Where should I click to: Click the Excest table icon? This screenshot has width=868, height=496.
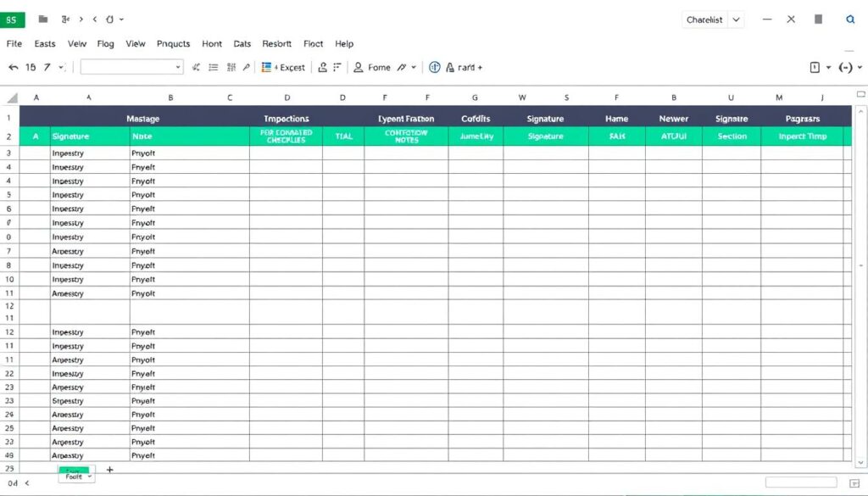pyautogui.click(x=267, y=67)
